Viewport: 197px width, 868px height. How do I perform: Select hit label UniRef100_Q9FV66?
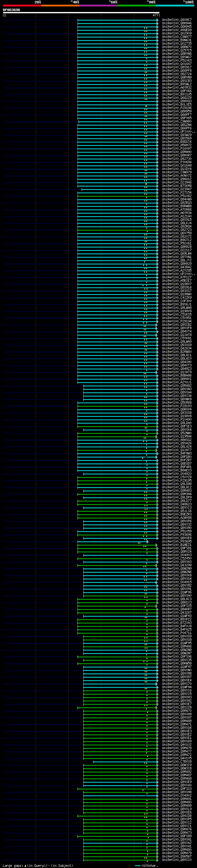[x=177, y=91]
